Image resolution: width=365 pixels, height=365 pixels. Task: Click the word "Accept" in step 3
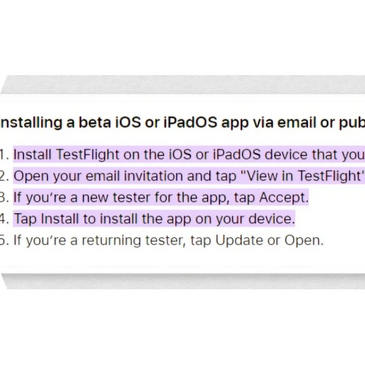(283, 197)
